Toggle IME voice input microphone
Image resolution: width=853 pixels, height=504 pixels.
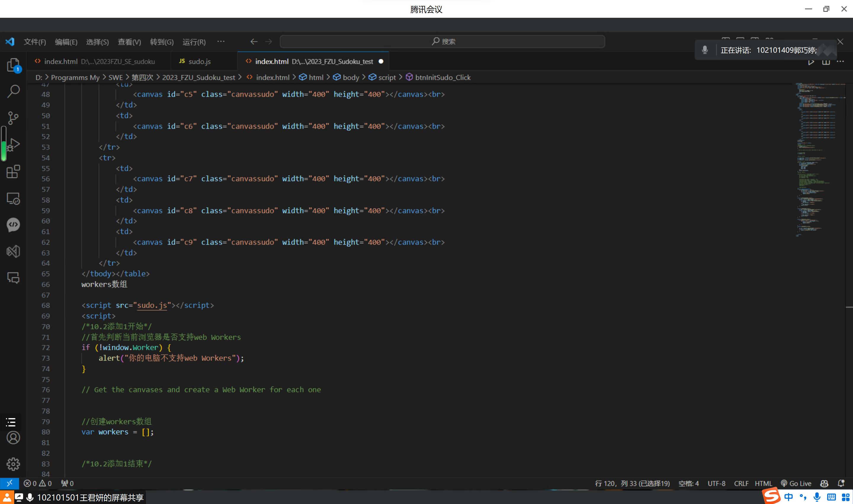tap(817, 497)
